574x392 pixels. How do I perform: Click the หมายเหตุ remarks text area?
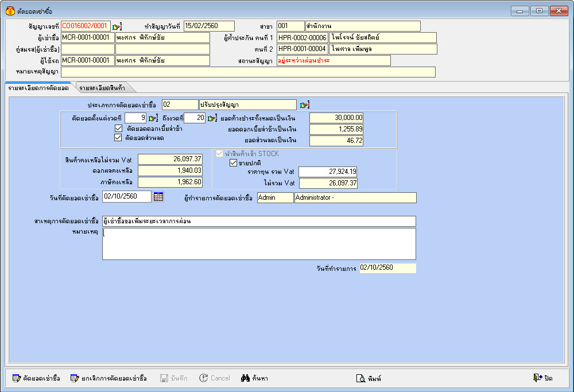tap(259, 244)
